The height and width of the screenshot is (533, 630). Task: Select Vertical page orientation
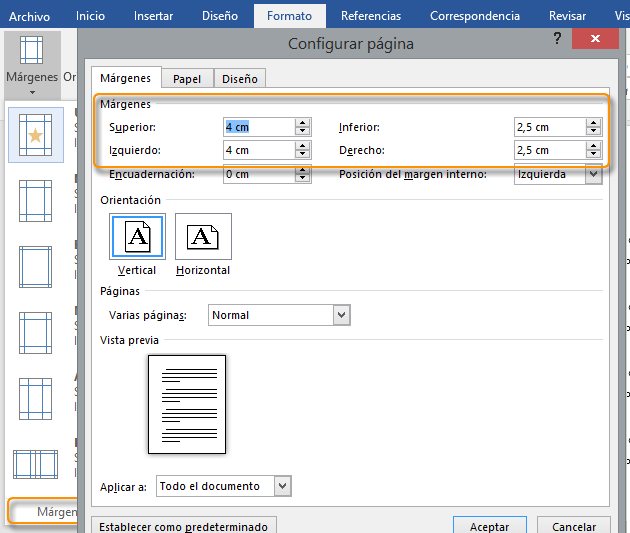click(137, 236)
